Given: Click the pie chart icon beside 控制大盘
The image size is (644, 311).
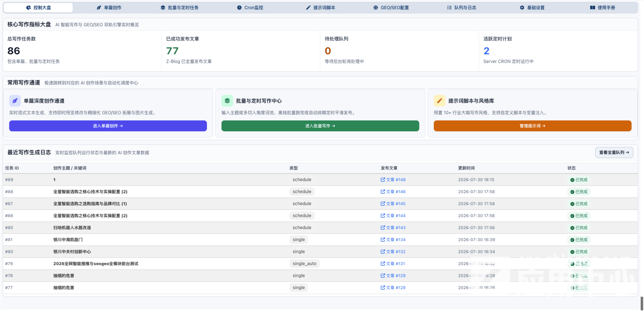Looking at the screenshot, I should point(29,8).
